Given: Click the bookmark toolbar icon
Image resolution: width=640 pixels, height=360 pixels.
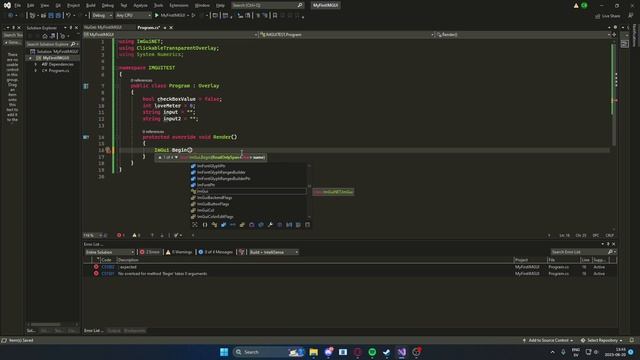Looking at the screenshot, I should click(x=275, y=16).
